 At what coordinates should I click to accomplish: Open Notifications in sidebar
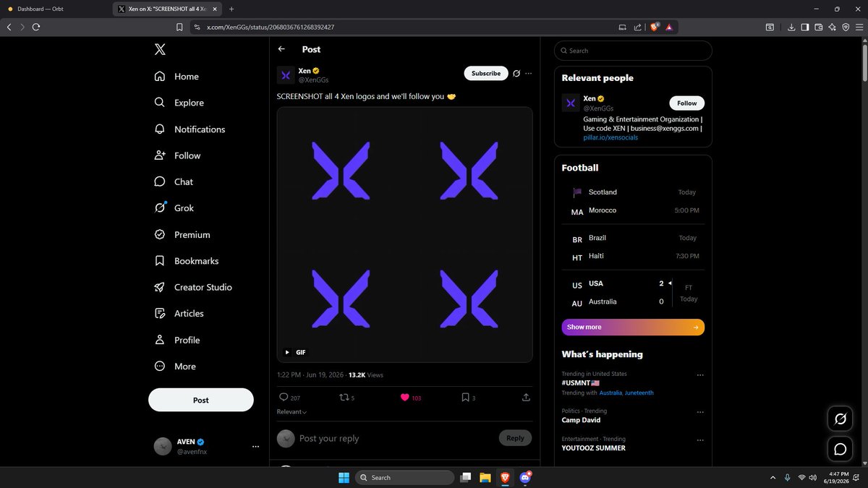pyautogui.click(x=190, y=129)
